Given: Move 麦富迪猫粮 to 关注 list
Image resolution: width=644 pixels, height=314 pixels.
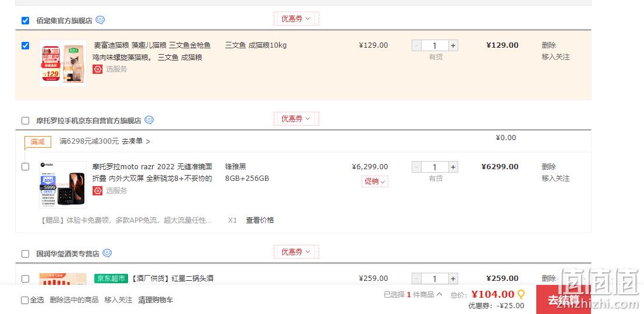Looking at the screenshot, I should 555,57.
